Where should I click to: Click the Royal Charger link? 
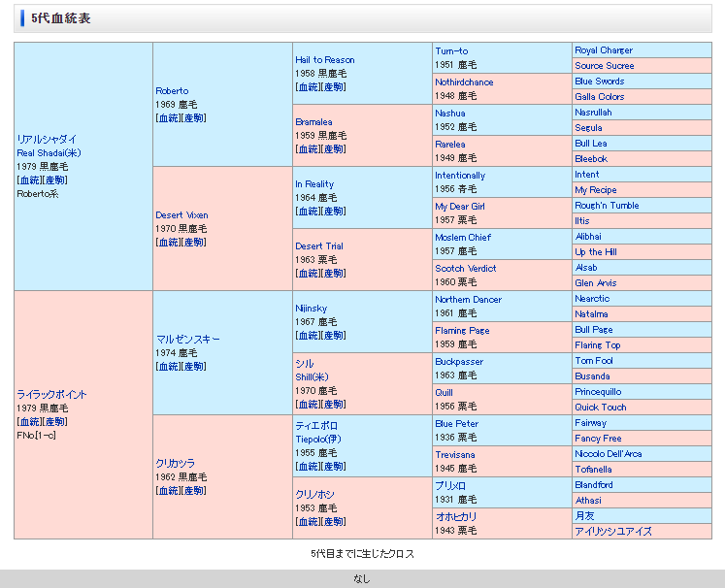coord(603,50)
